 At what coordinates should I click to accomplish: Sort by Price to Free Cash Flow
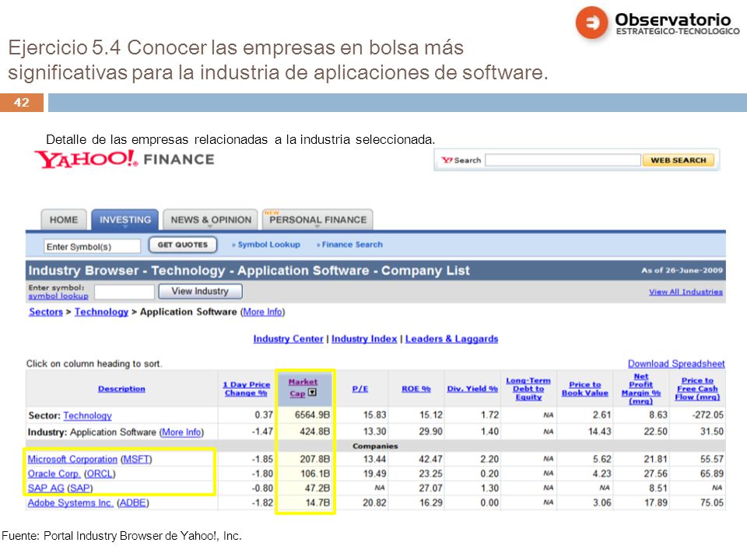tap(697, 389)
